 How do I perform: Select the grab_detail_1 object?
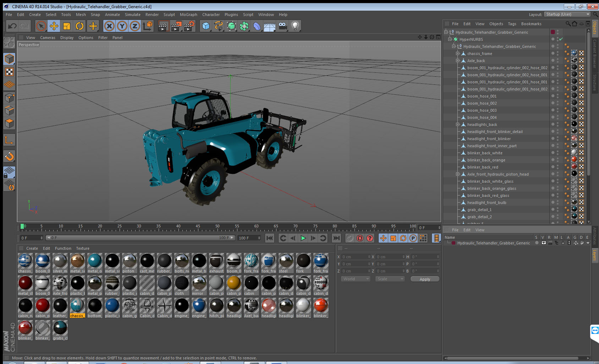pos(479,210)
